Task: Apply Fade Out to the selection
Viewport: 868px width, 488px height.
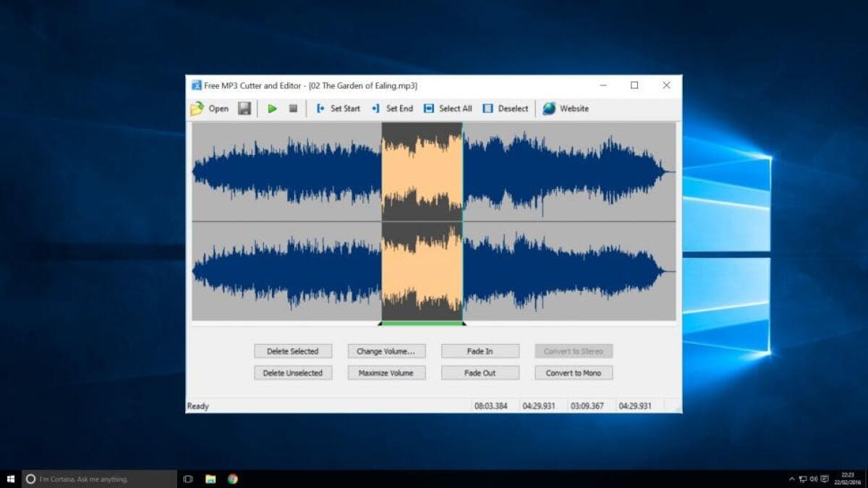Action: coord(480,372)
